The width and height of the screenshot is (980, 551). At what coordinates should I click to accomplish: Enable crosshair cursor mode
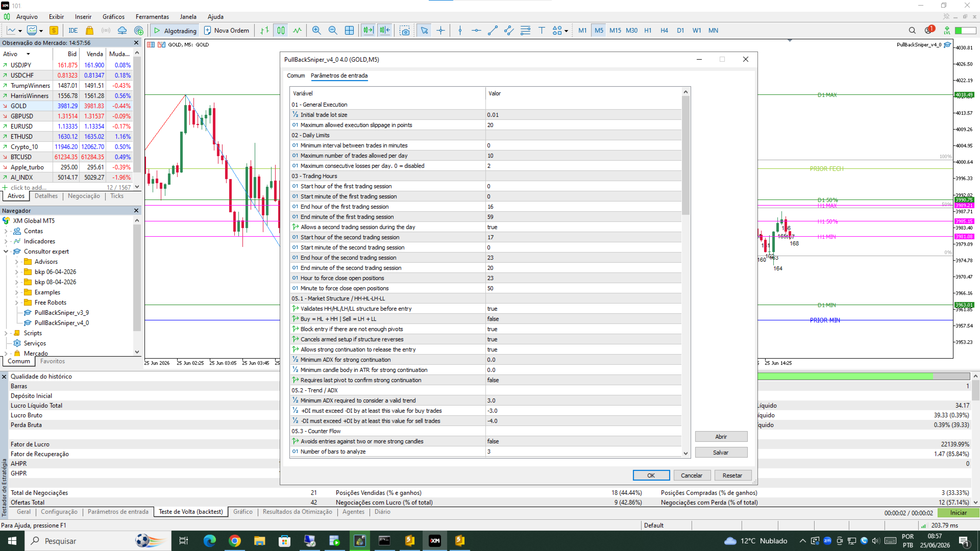coord(440,31)
